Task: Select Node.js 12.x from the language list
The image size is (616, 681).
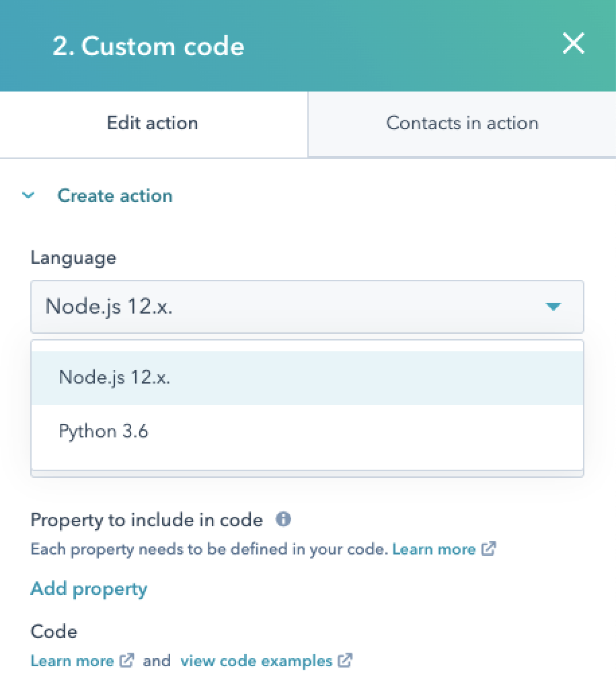Action: (114, 377)
